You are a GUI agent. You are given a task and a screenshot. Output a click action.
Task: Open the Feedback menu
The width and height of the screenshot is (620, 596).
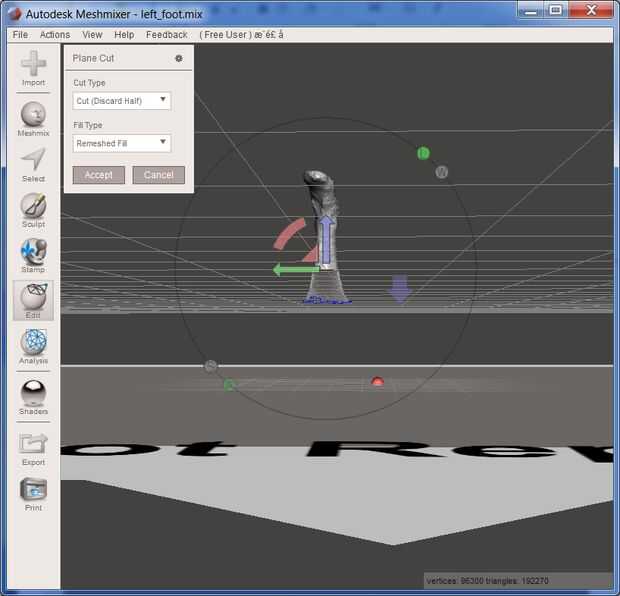click(x=167, y=35)
